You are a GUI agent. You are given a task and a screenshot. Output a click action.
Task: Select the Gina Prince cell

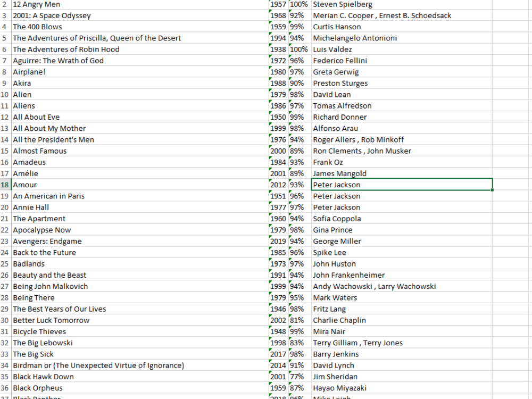coord(402,230)
